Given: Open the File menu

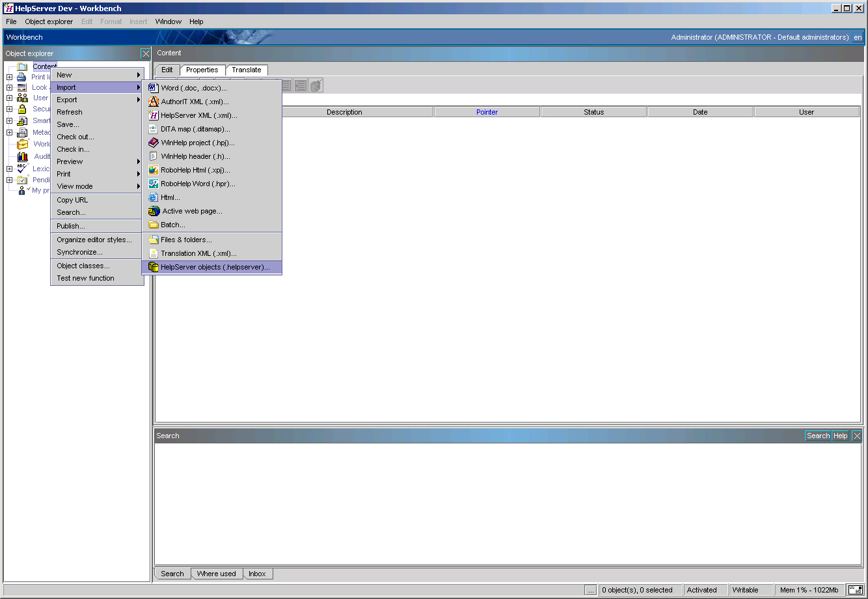Looking at the screenshot, I should coord(12,21).
